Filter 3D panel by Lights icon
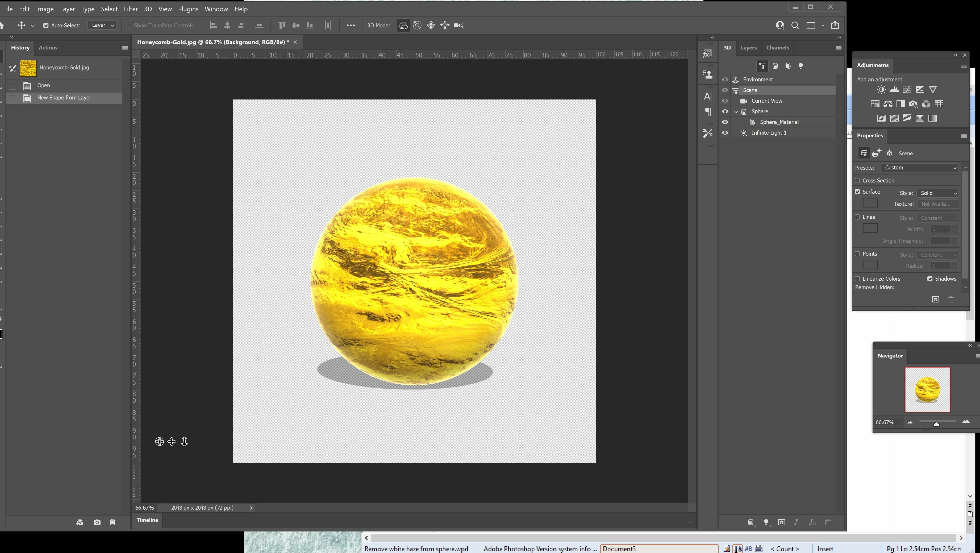 pos(801,66)
